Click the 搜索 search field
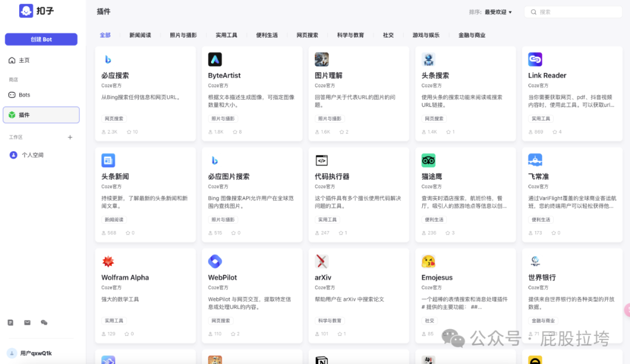The width and height of the screenshot is (630, 364). click(573, 12)
